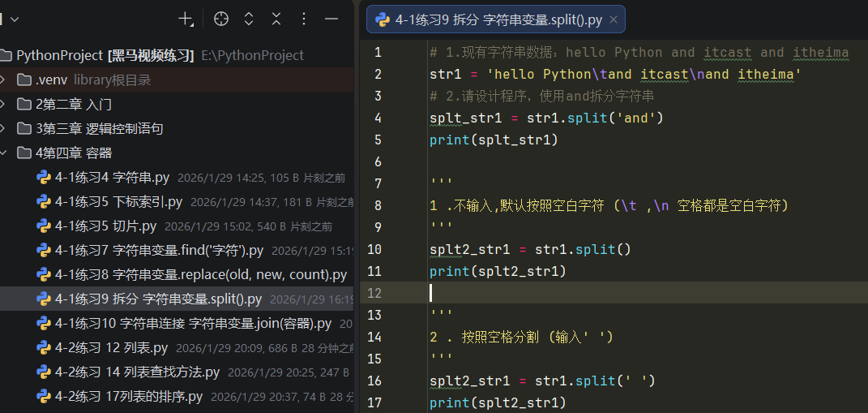
Task: Open file 4-1练习5 下标索引.py
Action: point(119,202)
